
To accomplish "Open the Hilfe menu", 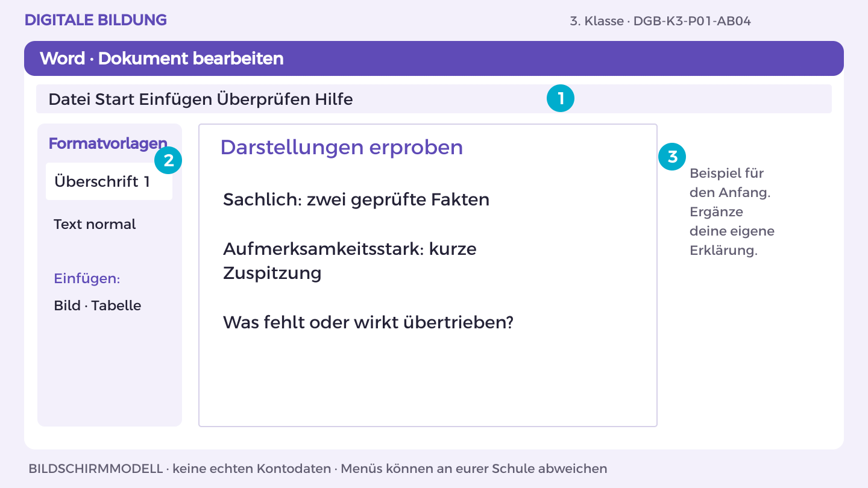I will (x=334, y=99).
